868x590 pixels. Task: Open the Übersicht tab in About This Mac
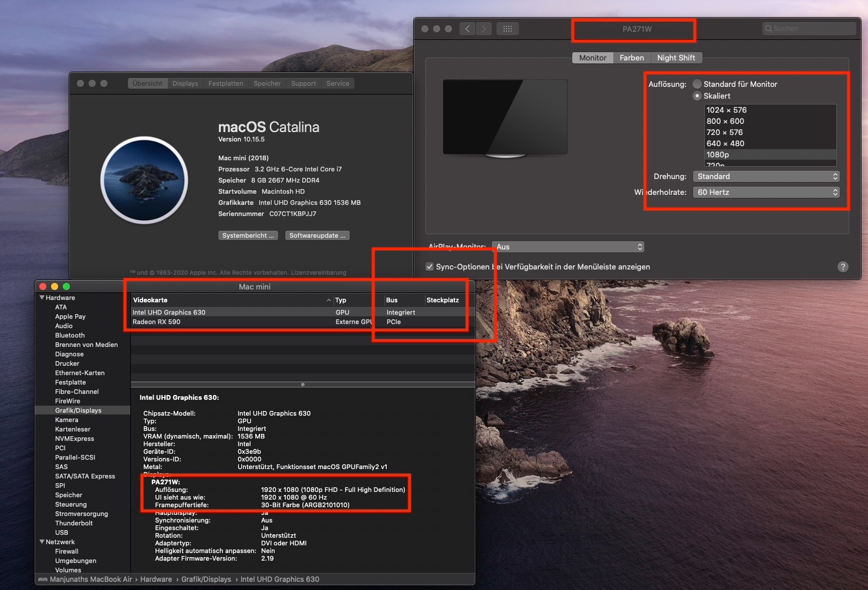point(147,83)
